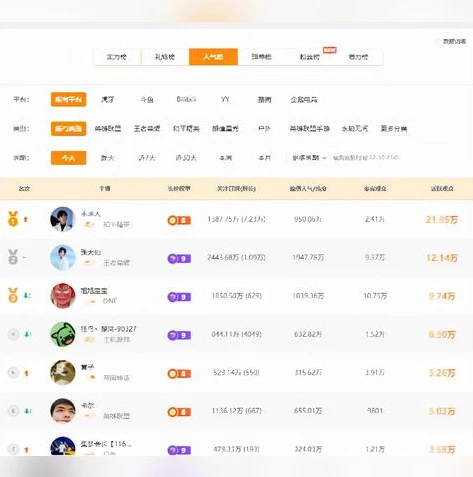Click the rank 6 circle badge
Viewport: 473px width, 477px height.
tap(13, 411)
